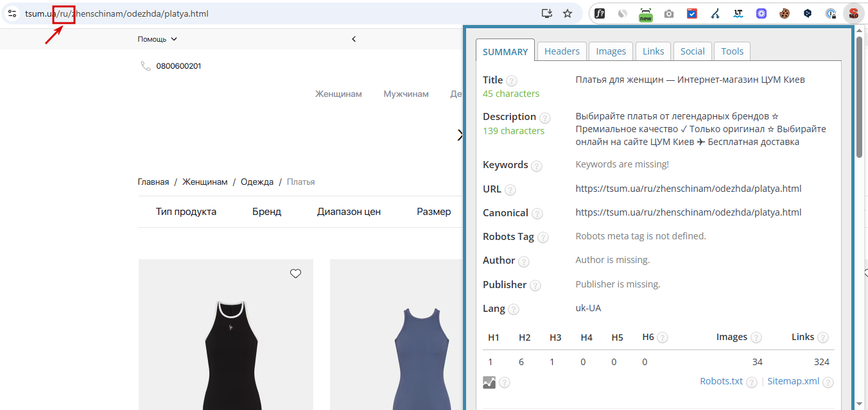This screenshot has width=868, height=410.
Task: Call phone number 0800600201
Action: [178, 65]
